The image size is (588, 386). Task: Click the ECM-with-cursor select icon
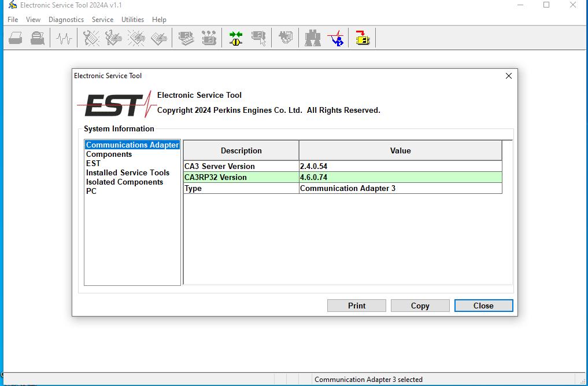[259, 38]
